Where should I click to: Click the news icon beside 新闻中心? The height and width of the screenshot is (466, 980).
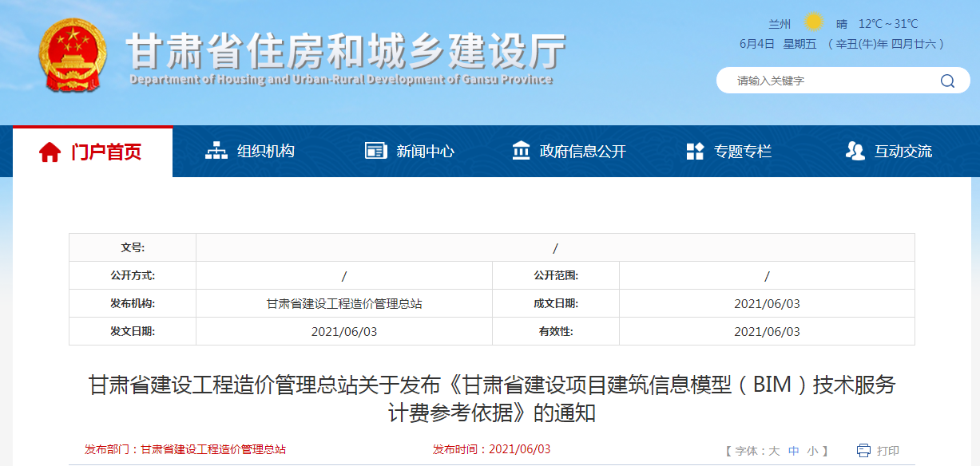click(x=375, y=151)
